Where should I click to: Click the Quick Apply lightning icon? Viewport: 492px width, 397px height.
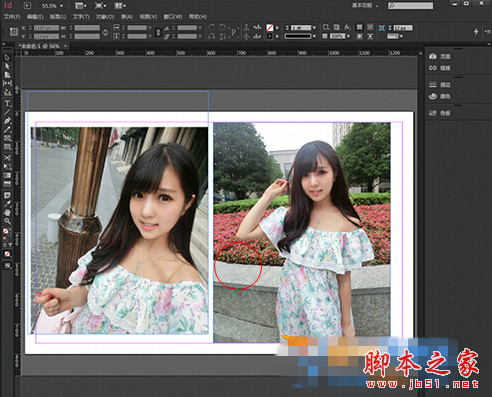[x=476, y=31]
